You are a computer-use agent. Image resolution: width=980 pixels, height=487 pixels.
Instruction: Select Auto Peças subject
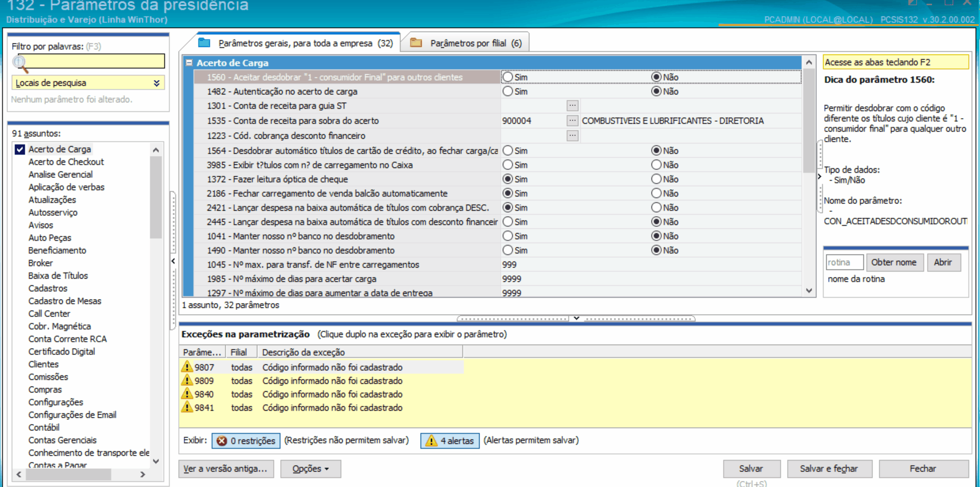[x=50, y=238]
